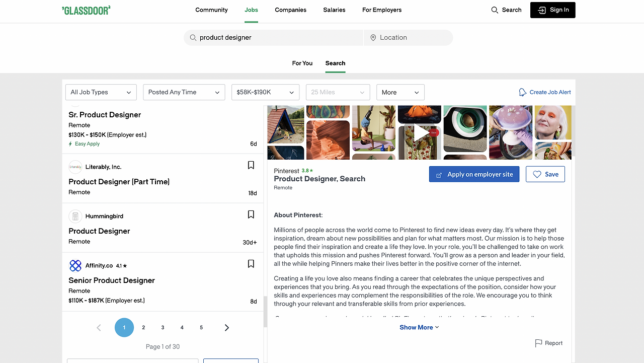
Task: Save the Pinterest Product Designer job
Action: point(545,174)
